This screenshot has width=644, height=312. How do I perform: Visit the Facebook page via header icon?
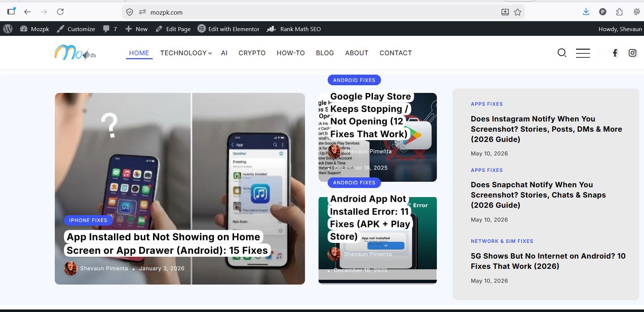[x=615, y=53]
